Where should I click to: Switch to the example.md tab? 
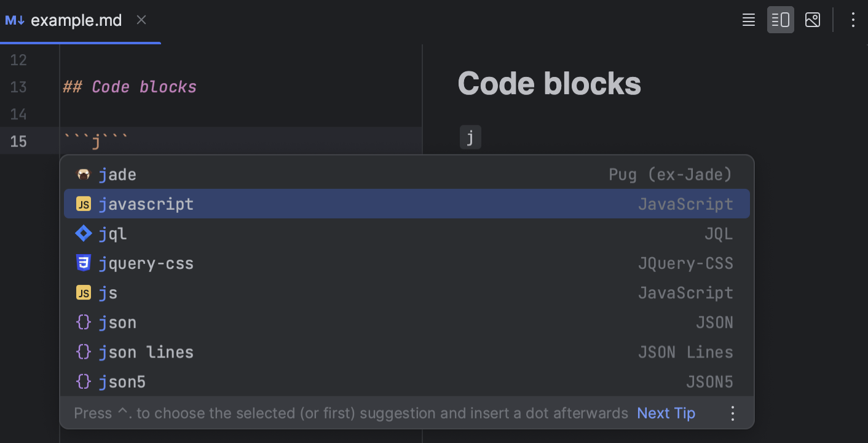(x=76, y=20)
